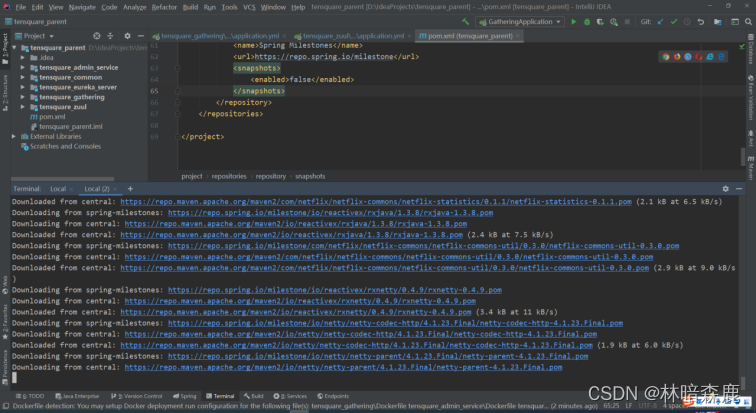This screenshot has height=413, width=756.
Task: Hide the Terminal panel minus icon
Action: point(739,189)
